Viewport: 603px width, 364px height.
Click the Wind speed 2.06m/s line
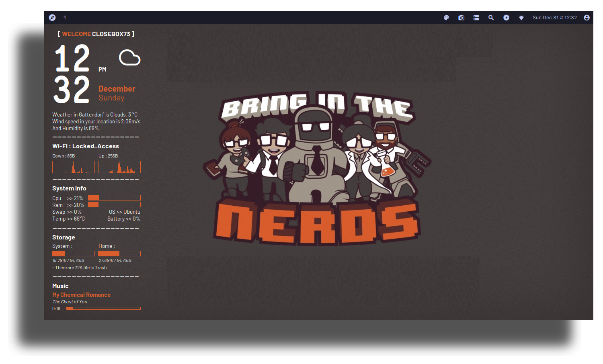96,121
